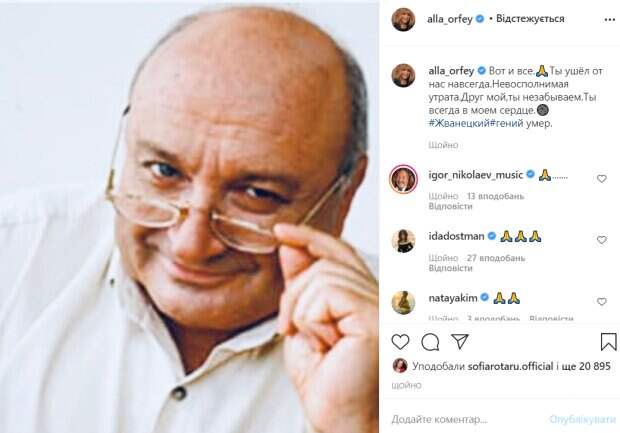Share post via paper plane icon

click(460, 341)
